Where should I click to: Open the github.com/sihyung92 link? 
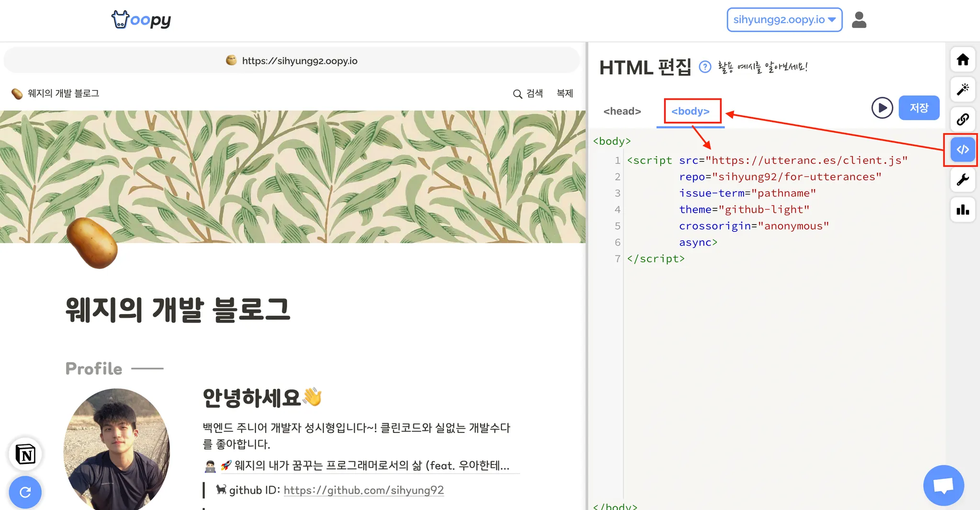[x=364, y=490]
